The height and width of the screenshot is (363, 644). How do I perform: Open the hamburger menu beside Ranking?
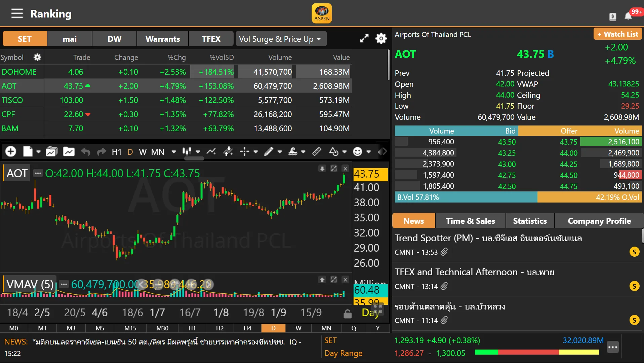(x=17, y=14)
